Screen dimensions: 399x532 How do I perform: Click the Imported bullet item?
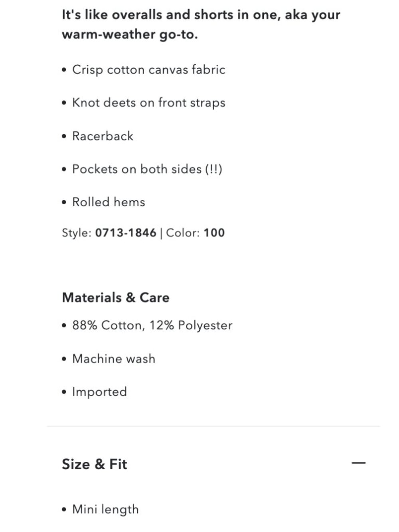(x=99, y=392)
